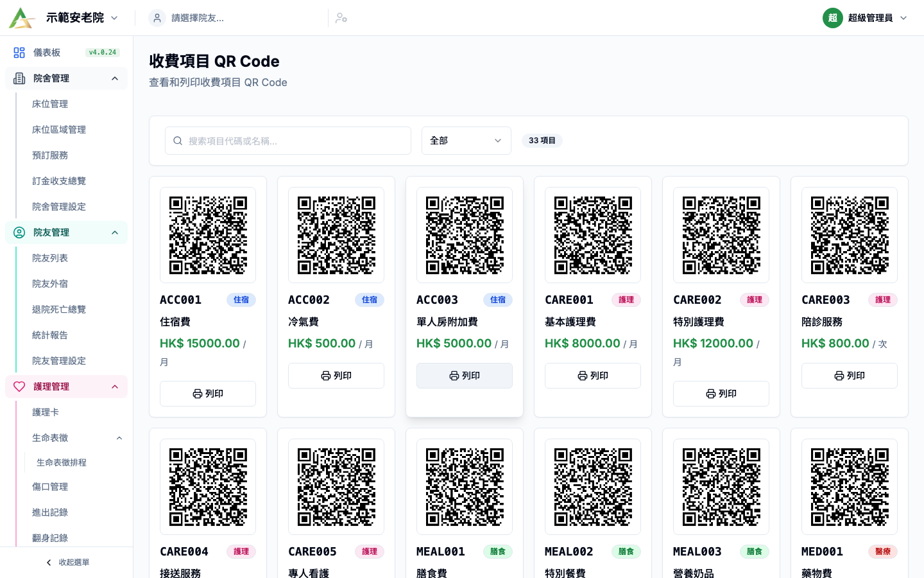Click the HK$ 15000.00 price text
This screenshot has width=924, height=578.
[200, 344]
